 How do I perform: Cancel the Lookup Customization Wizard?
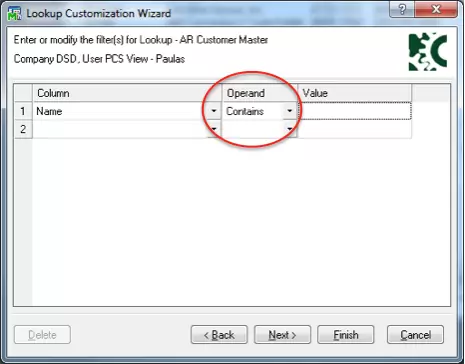415,334
